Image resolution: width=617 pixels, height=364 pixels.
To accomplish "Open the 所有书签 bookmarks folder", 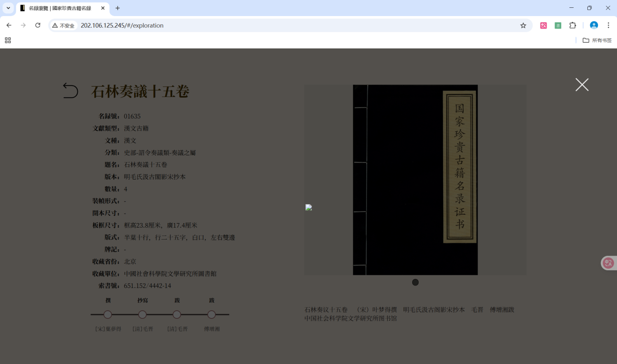I will coord(597,40).
